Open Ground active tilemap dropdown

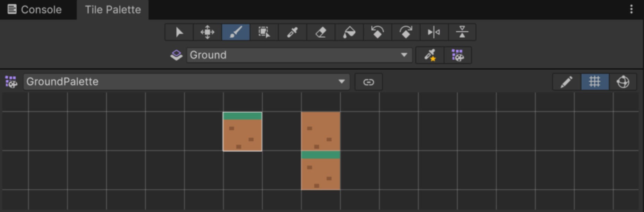click(299, 55)
